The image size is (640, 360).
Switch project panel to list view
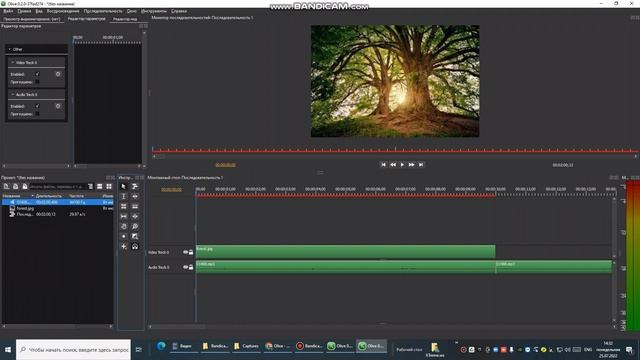[x=100, y=187]
